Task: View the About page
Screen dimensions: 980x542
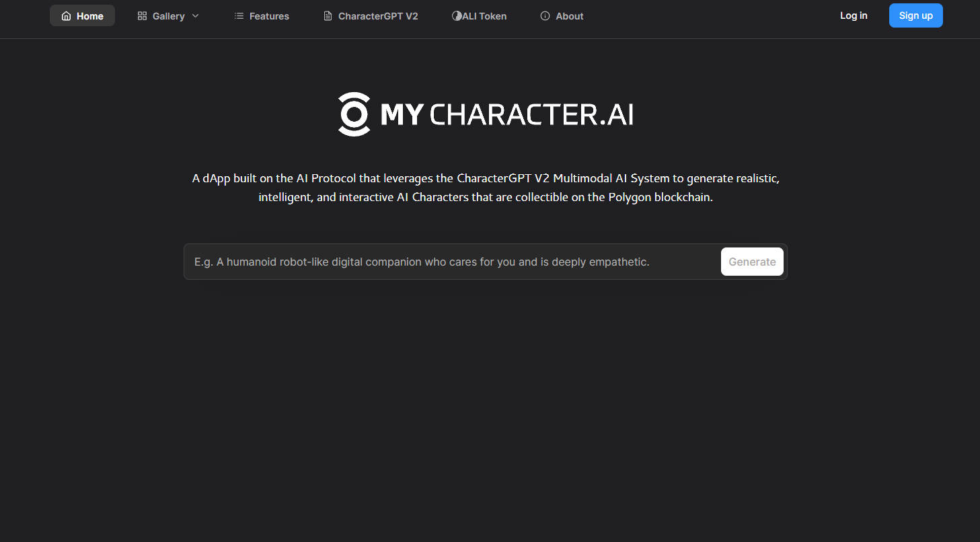Action: click(x=570, y=15)
